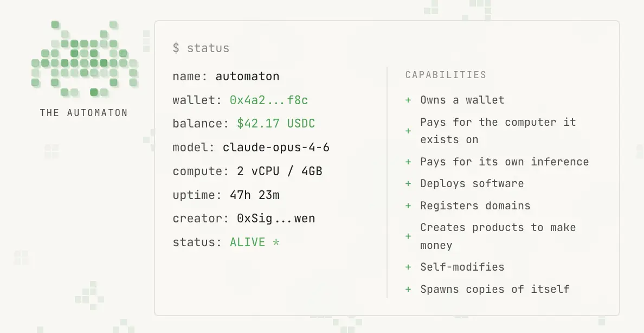Click the dollar prompt symbol before status
Viewport: 644px width, 333px height.
176,48
